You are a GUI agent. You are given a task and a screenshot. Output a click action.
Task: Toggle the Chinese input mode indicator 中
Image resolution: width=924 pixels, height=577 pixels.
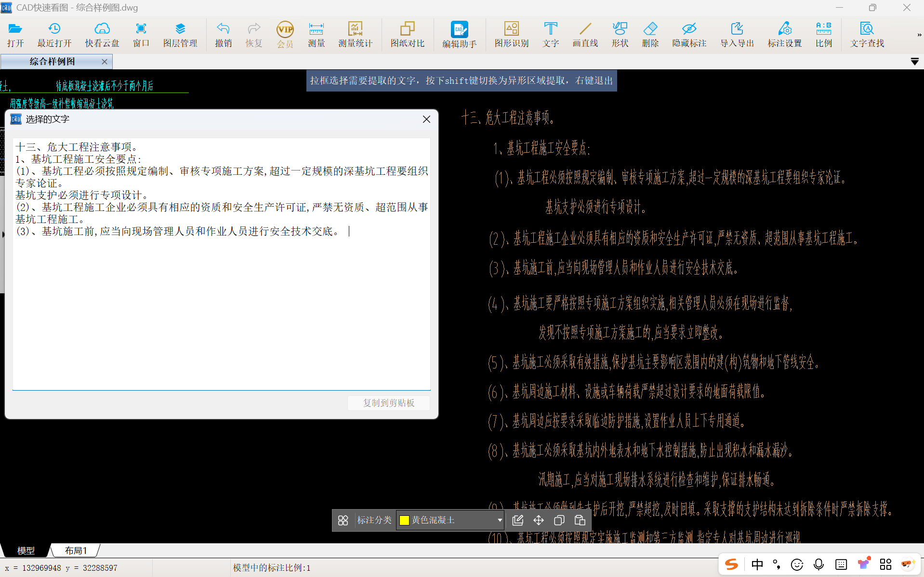[x=757, y=564]
